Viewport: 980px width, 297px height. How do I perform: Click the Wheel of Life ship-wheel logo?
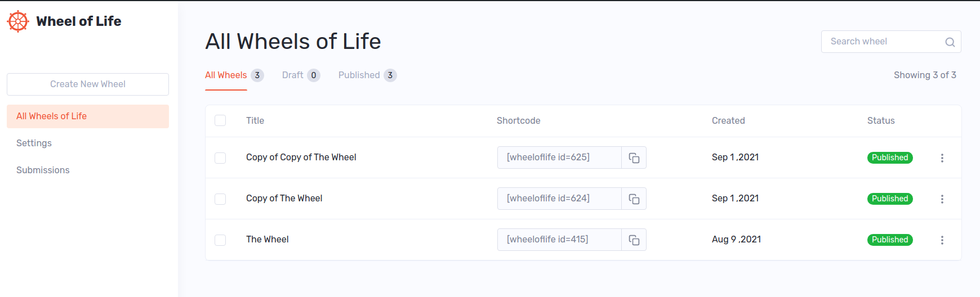pos(18,21)
